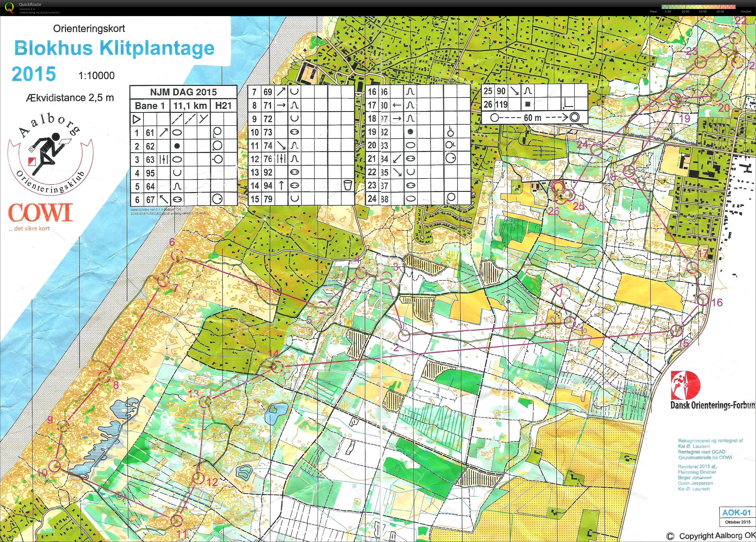Click control circle 1 on the map
This screenshot has width=756, height=542.
(x=570, y=322)
